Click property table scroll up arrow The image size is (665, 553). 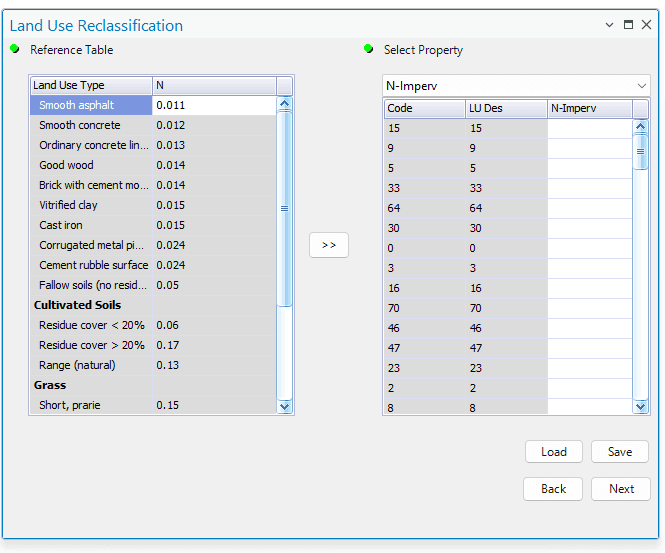point(640,126)
